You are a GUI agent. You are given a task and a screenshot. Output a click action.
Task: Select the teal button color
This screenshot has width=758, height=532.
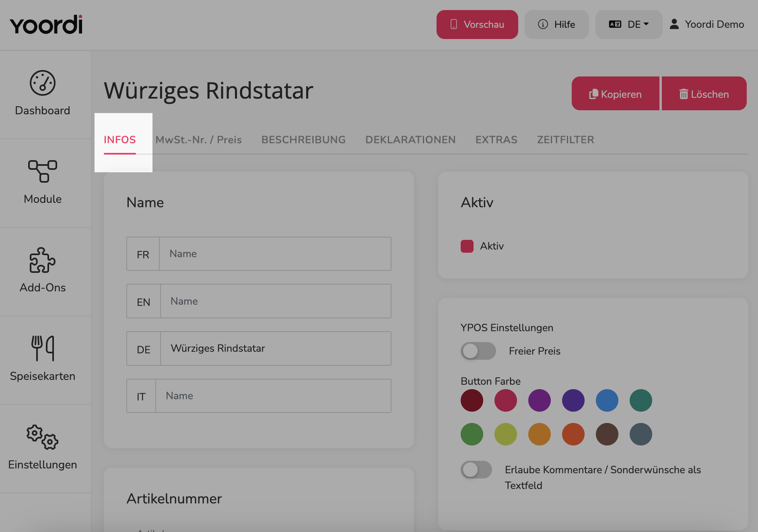pyautogui.click(x=641, y=400)
